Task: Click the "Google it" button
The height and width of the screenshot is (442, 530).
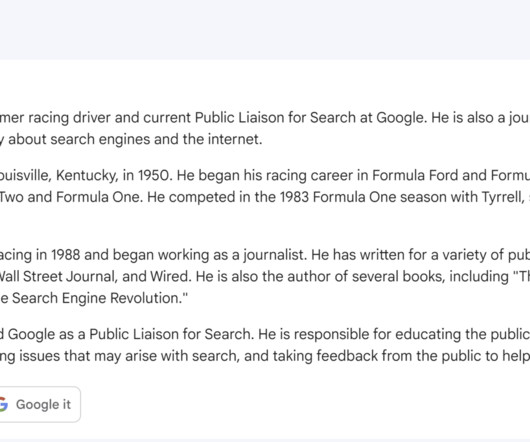Action: [x=37, y=404]
